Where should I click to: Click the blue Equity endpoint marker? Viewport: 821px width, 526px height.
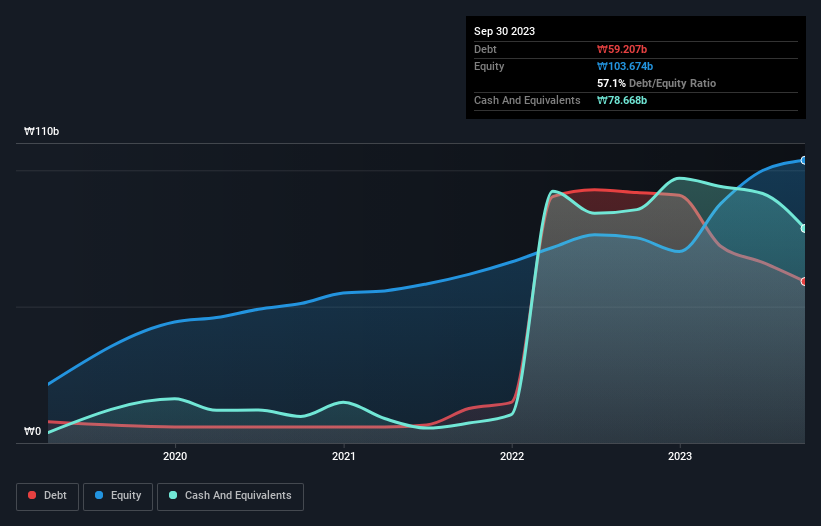pyautogui.click(x=804, y=160)
